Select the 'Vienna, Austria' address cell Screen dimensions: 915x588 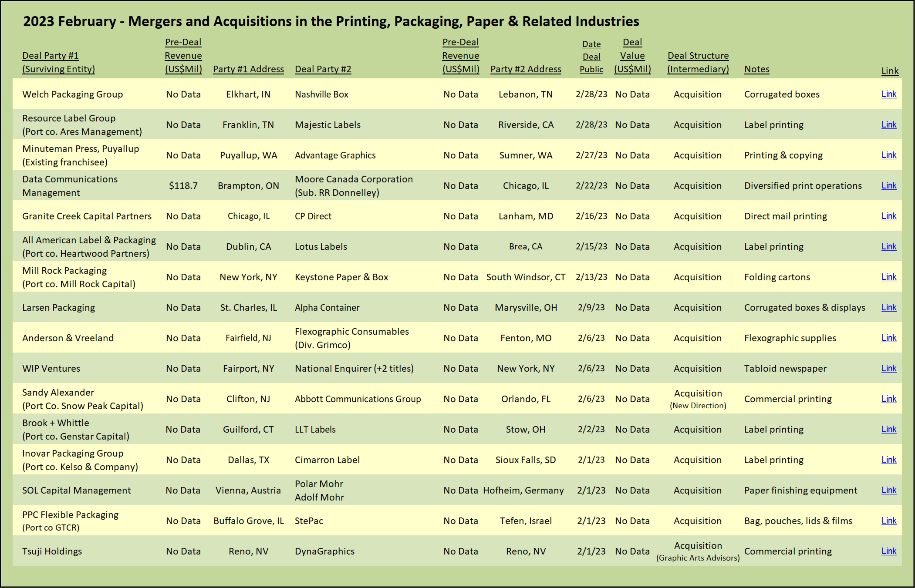(x=248, y=491)
